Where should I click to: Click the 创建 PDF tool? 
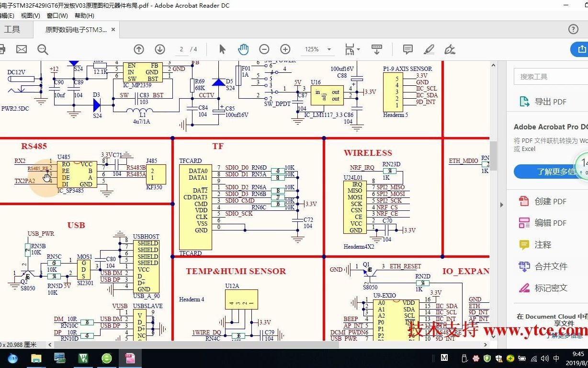click(x=547, y=201)
